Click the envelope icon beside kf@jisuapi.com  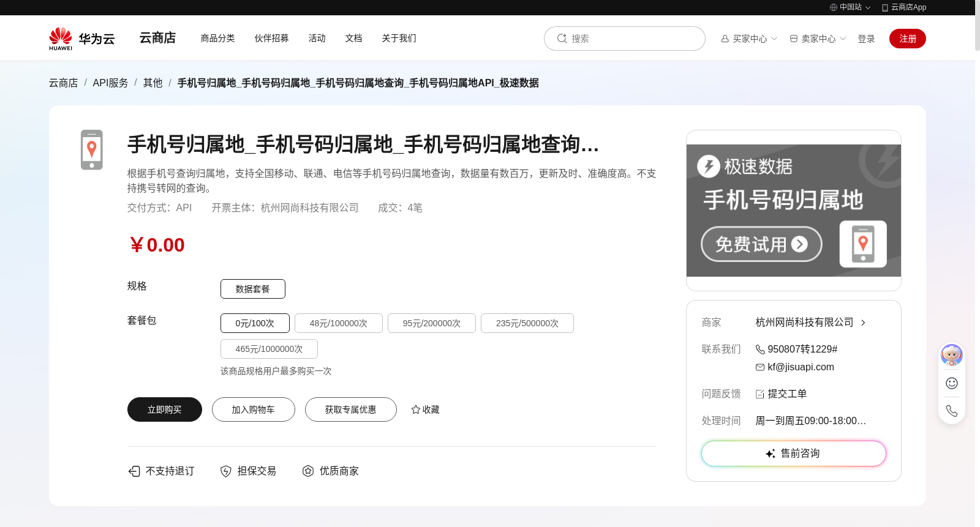(760, 367)
